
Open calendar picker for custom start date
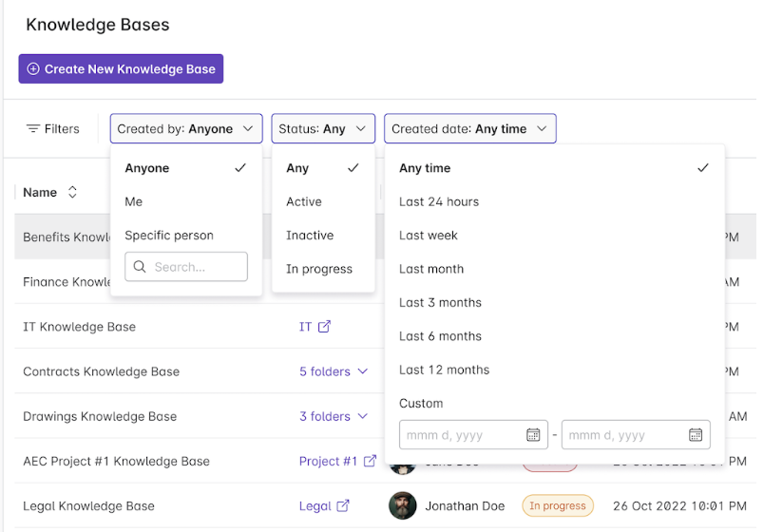coord(533,435)
